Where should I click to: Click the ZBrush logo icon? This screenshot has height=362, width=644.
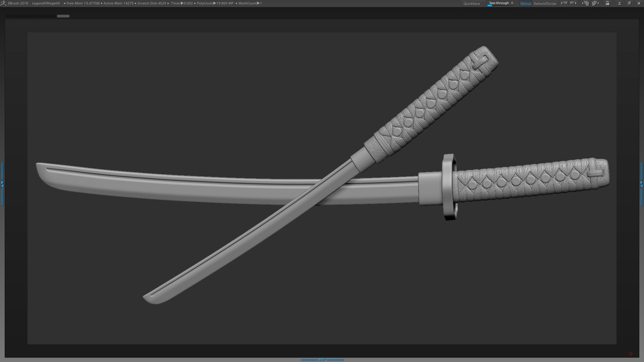[x=3, y=3]
